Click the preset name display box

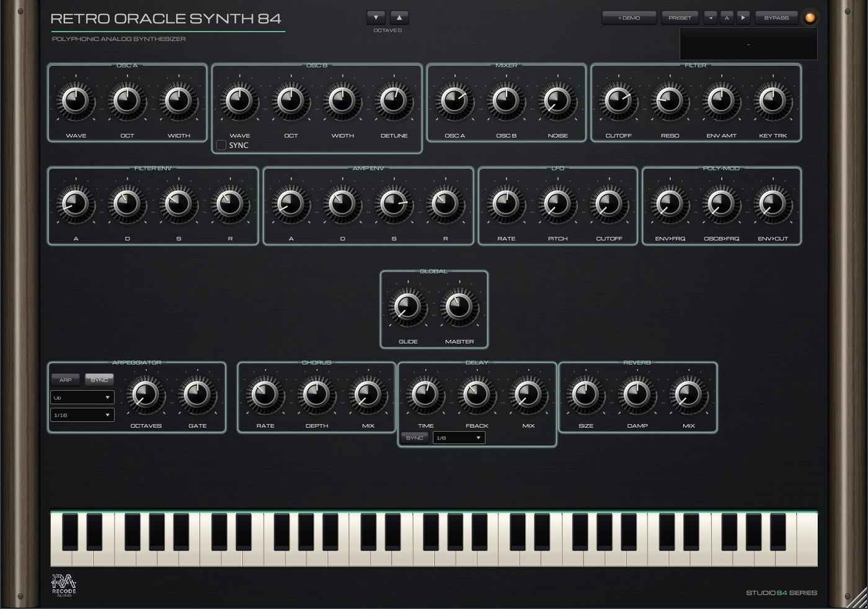click(x=748, y=44)
